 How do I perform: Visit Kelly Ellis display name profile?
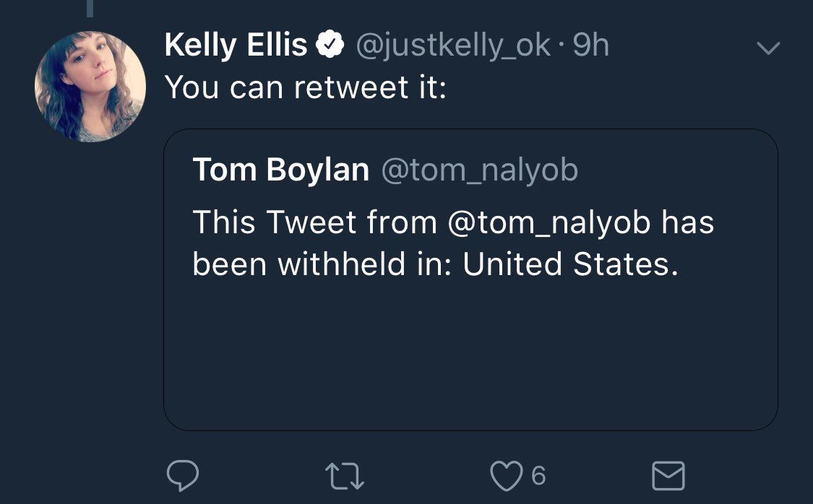236,45
